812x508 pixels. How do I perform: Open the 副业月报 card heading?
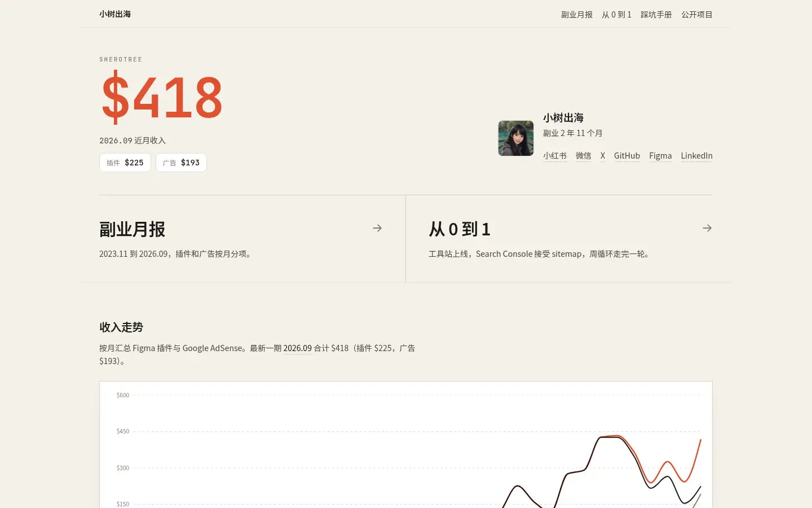coord(133,229)
